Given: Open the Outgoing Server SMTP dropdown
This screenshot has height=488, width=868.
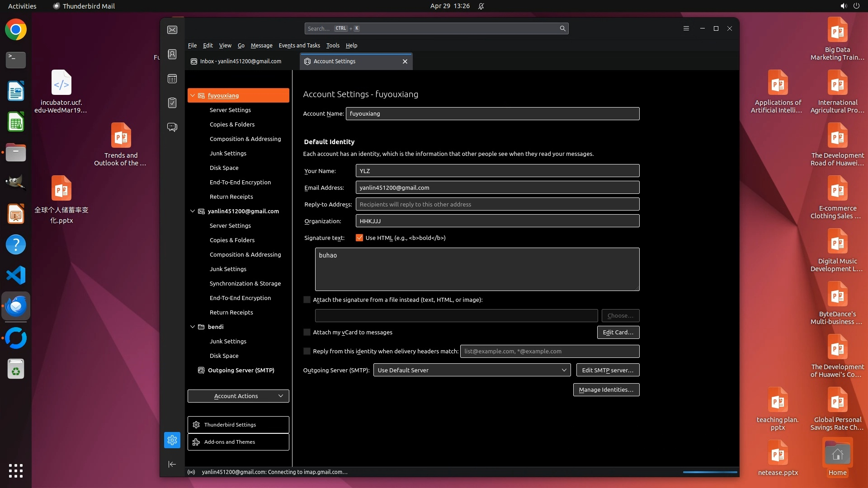Looking at the screenshot, I should coord(472,370).
